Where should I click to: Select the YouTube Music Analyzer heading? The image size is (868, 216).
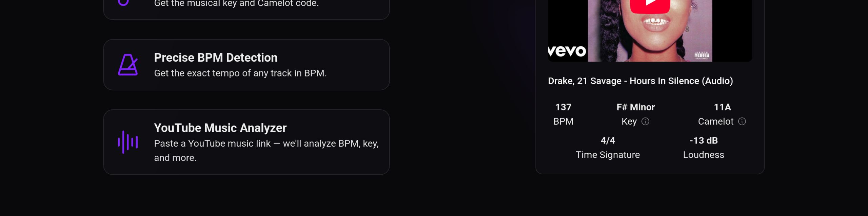pos(220,128)
